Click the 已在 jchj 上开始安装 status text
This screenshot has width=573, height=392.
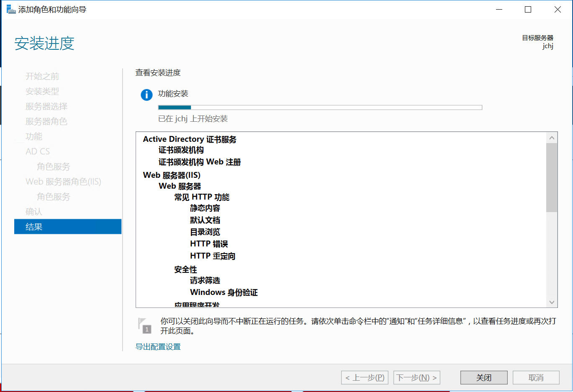(193, 119)
